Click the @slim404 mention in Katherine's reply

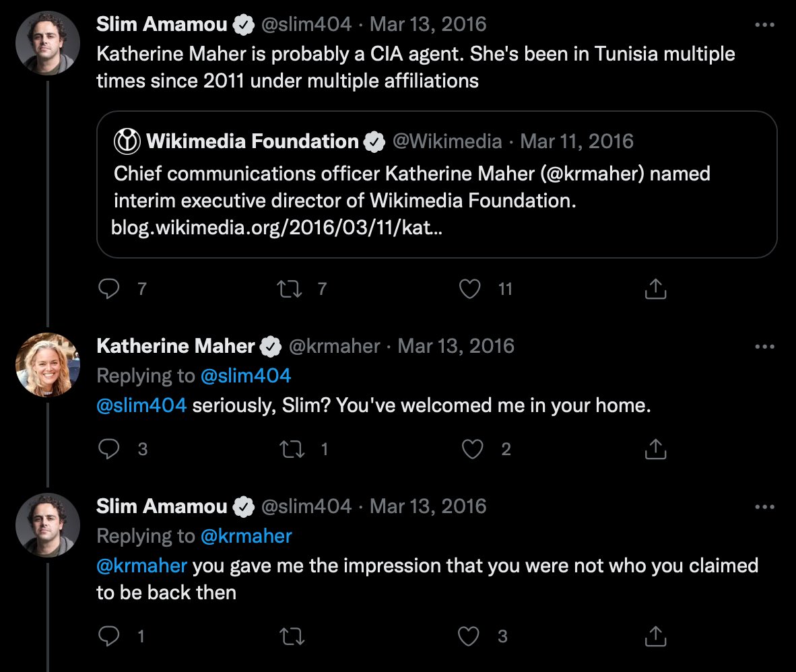[x=141, y=406]
